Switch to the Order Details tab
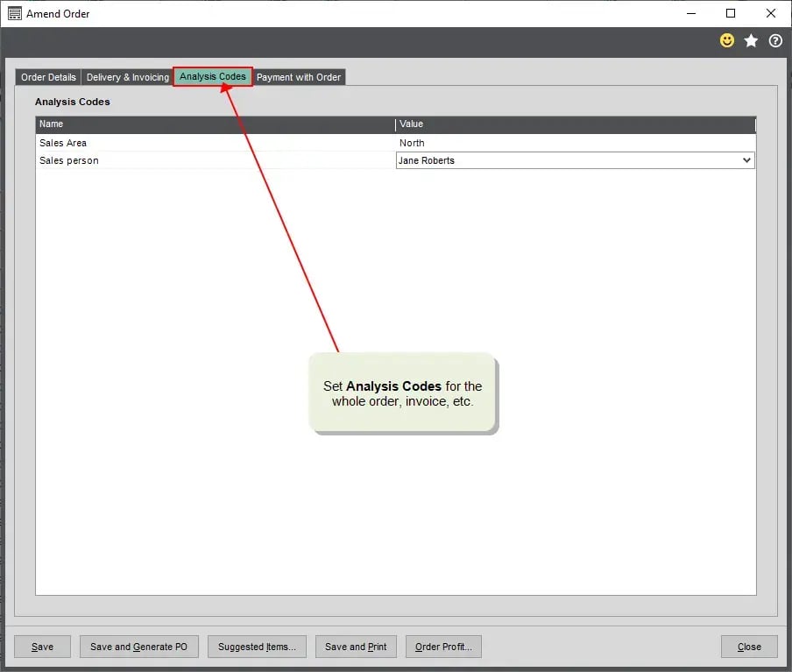Screen dimensions: 792x672 click(48, 77)
